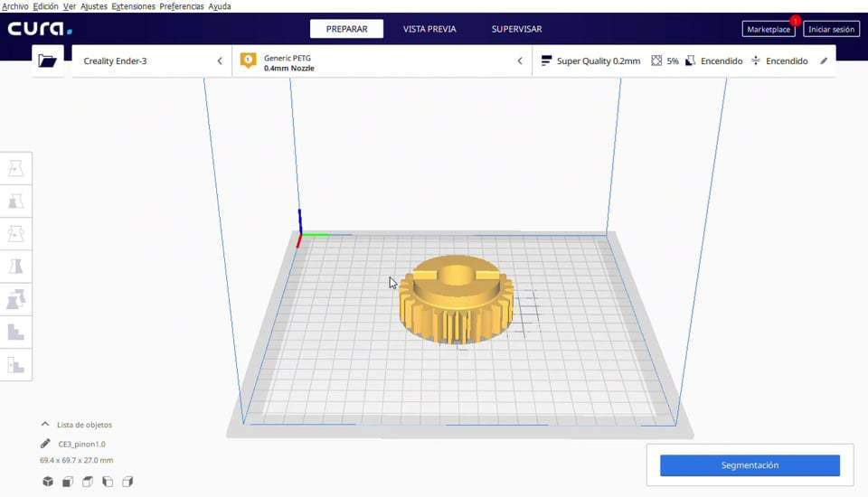The image size is (868, 497).
Task: Expand the Creality Ender-3 printer selector
Action: coord(151,61)
